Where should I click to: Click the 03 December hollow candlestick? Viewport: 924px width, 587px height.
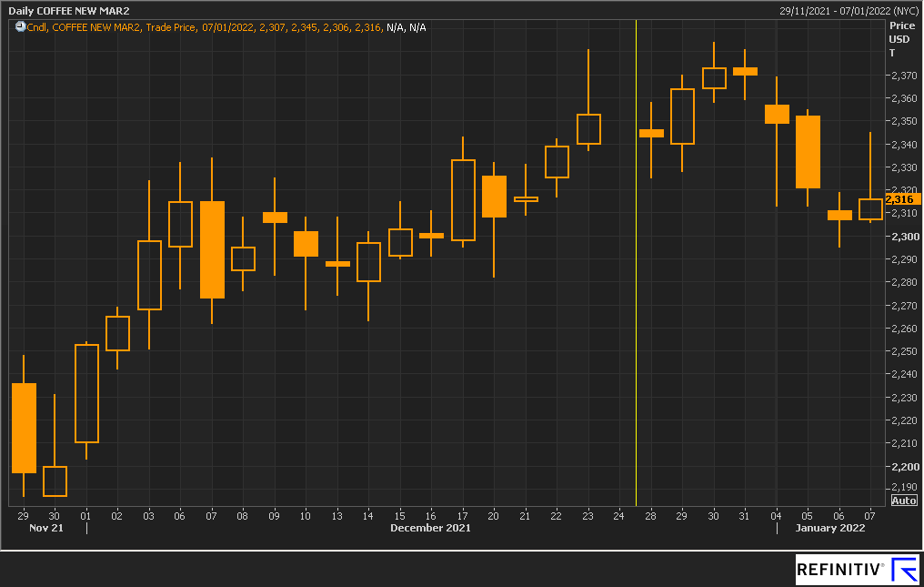click(x=149, y=275)
